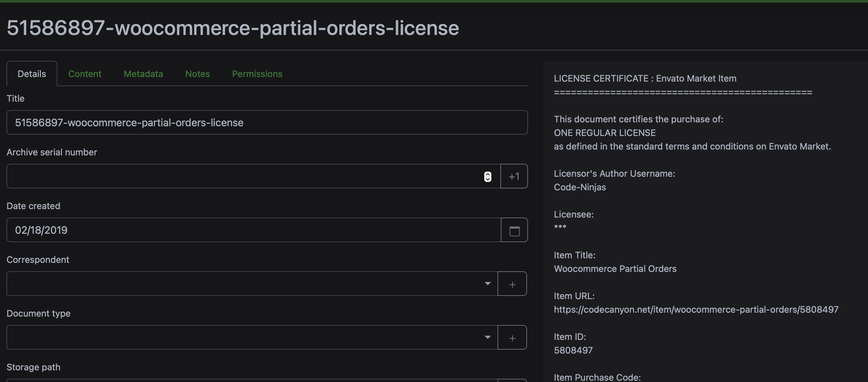
Task: Open the Permissions tab
Action: (257, 74)
